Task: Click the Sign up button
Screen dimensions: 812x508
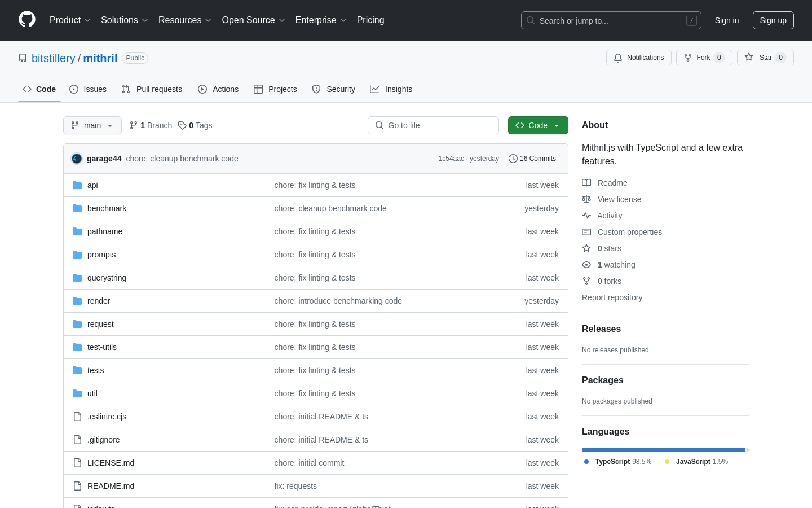Action: pos(773,20)
